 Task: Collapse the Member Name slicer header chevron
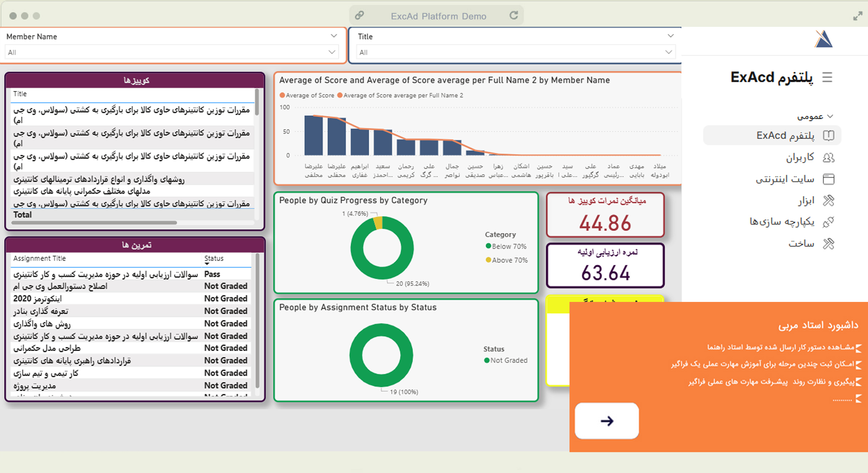pyautogui.click(x=334, y=36)
